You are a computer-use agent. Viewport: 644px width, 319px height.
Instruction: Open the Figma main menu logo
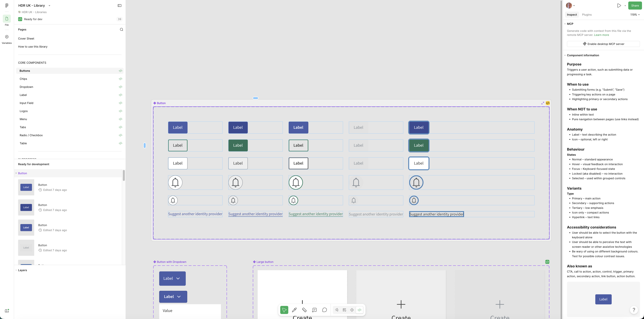click(x=7, y=6)
